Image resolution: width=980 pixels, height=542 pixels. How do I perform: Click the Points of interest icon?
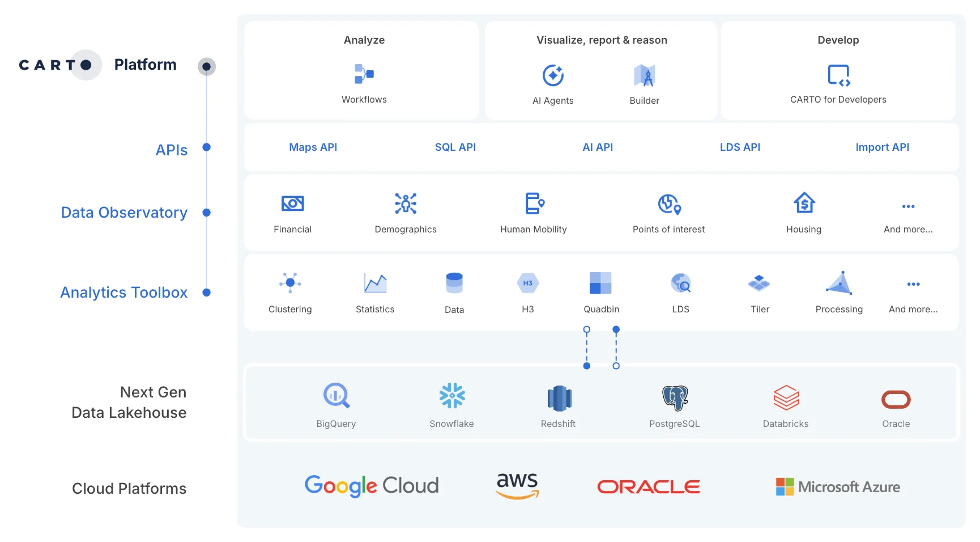670,204
